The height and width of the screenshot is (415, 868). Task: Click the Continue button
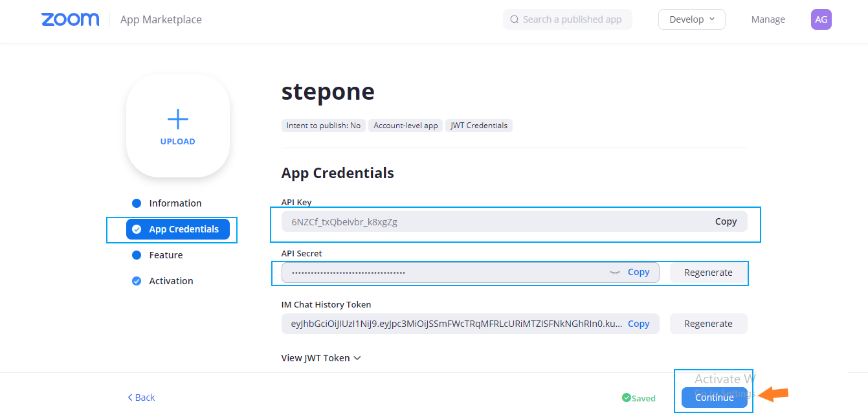tap(715, 398)
